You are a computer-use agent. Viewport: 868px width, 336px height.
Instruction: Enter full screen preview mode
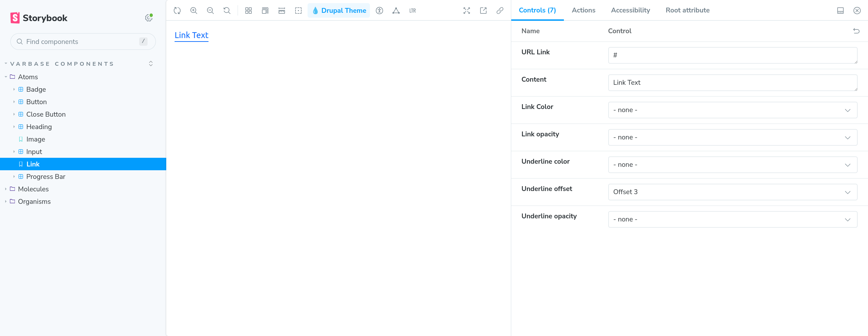pyautogui.click(x=467, y=10)
